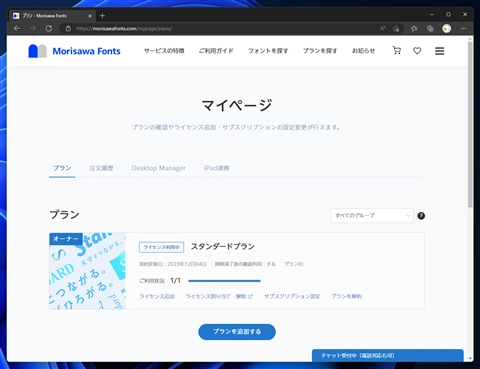Open favorites heart icon
The width and height of the screenshot is (480, 369).
pos(417,51)
